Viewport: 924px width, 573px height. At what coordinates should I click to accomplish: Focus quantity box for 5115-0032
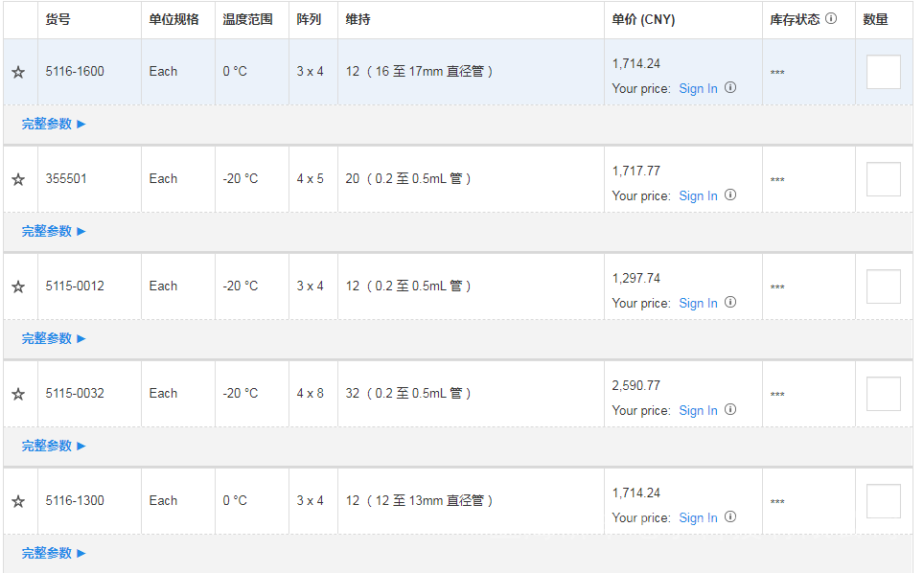pyautogui.click(x=883, y=394)
